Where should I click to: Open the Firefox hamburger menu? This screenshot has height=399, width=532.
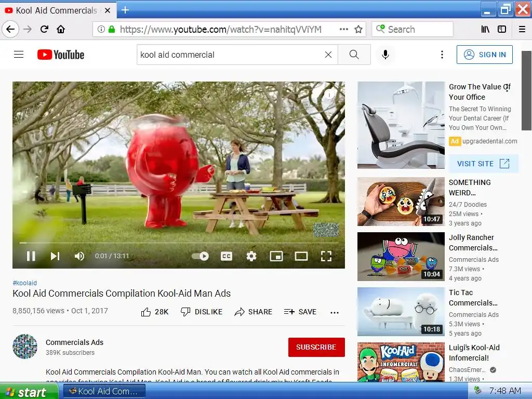[522, 29]
